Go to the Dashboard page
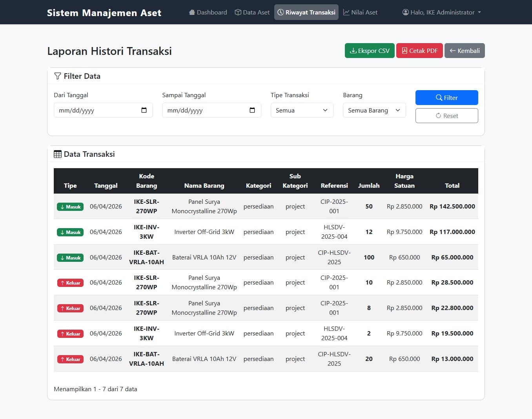532x419 pixels. pyautogui.click(x=208, y=12)
